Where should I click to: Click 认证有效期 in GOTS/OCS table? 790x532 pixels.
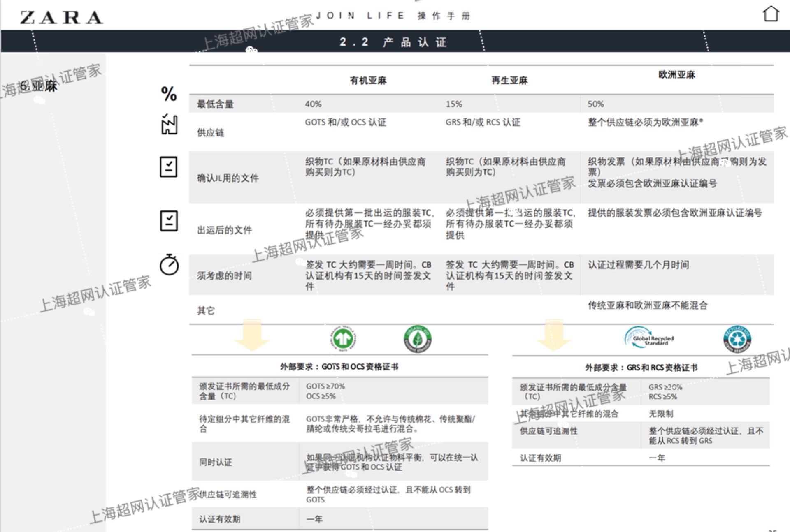pyautogui.click(x=220, y=519)
